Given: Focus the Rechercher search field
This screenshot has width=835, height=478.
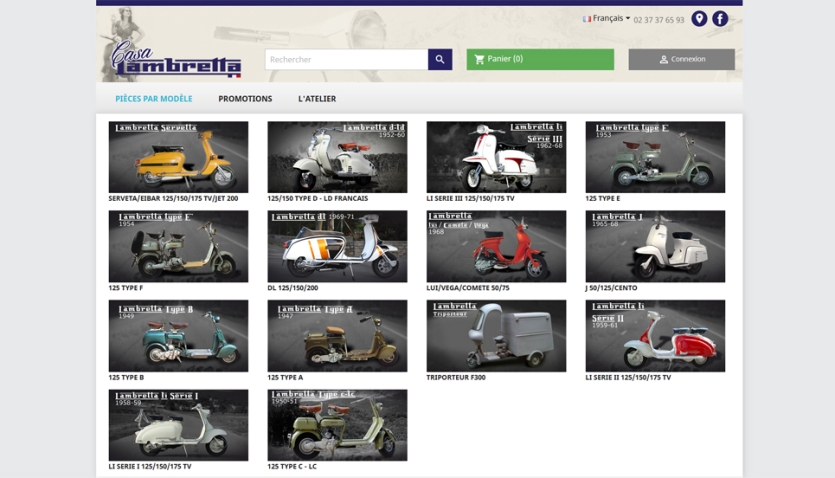Looking at the screenshot, I should [347, 59].
